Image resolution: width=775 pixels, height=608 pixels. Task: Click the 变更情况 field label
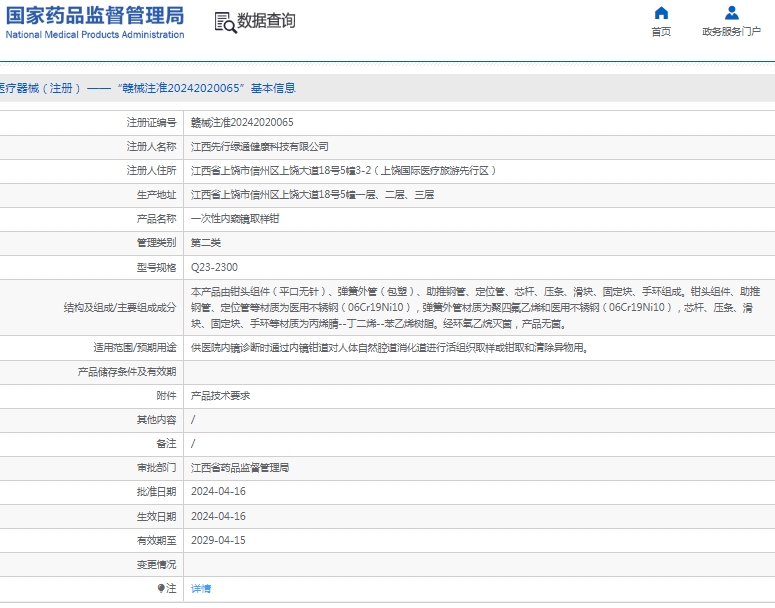(x=156, y=565)
